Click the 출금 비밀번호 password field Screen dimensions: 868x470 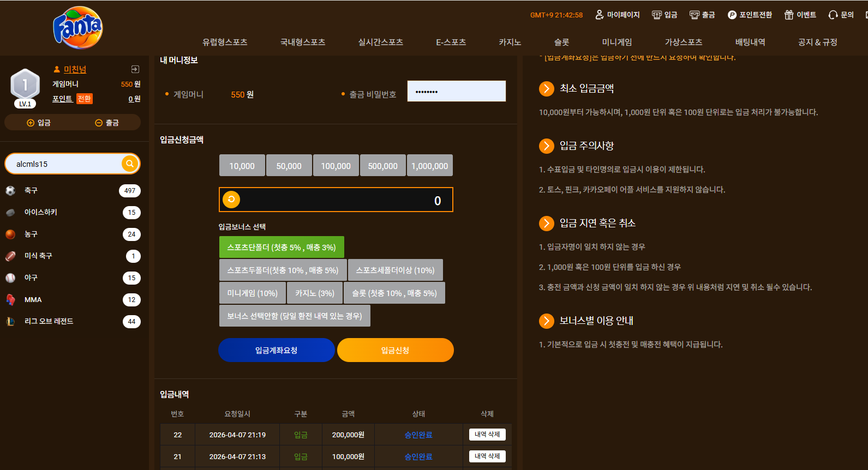pos(457,91)
